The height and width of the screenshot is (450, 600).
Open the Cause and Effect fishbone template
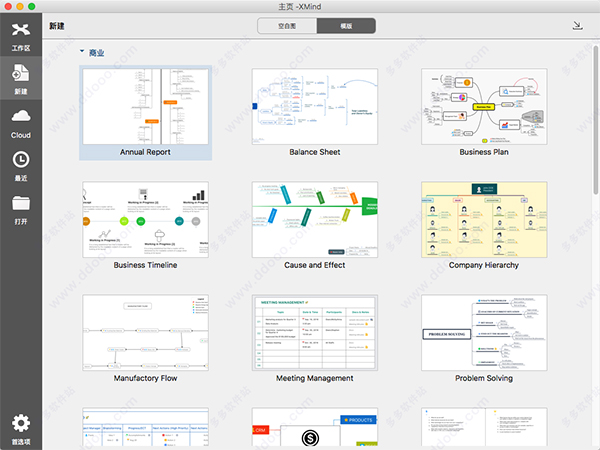tap(315, 219)
